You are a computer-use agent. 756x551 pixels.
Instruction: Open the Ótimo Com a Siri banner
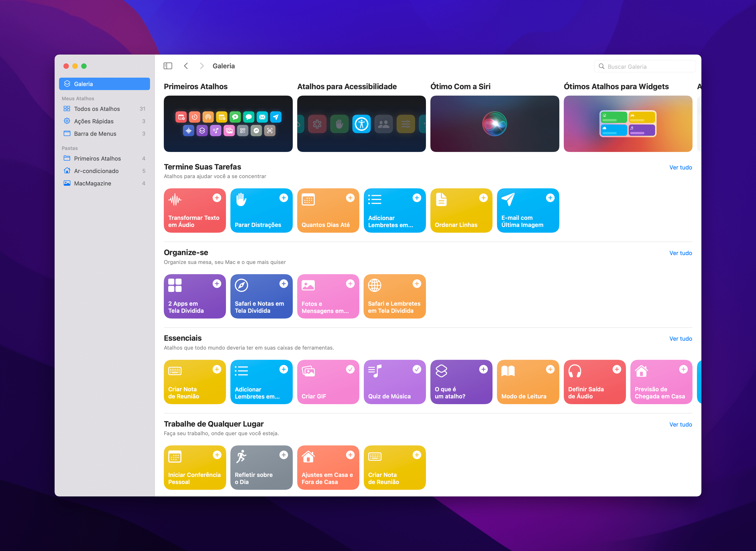(495, 124)
